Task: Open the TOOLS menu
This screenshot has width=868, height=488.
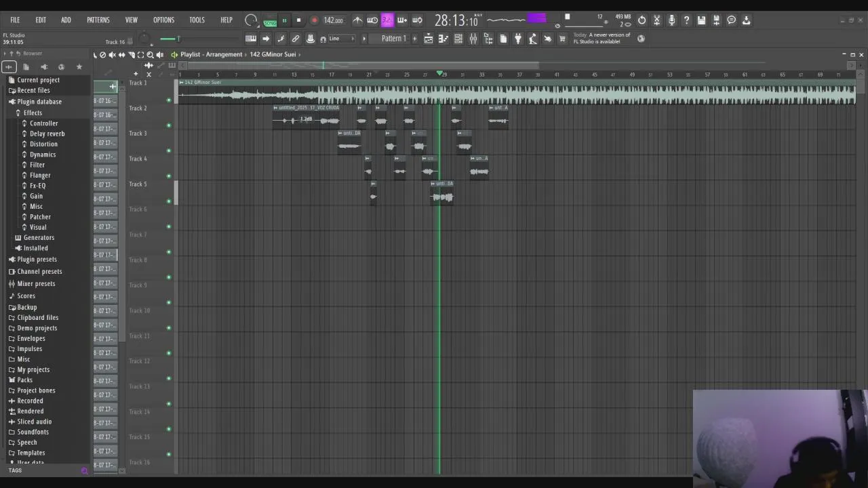Action: coord(197,20)
